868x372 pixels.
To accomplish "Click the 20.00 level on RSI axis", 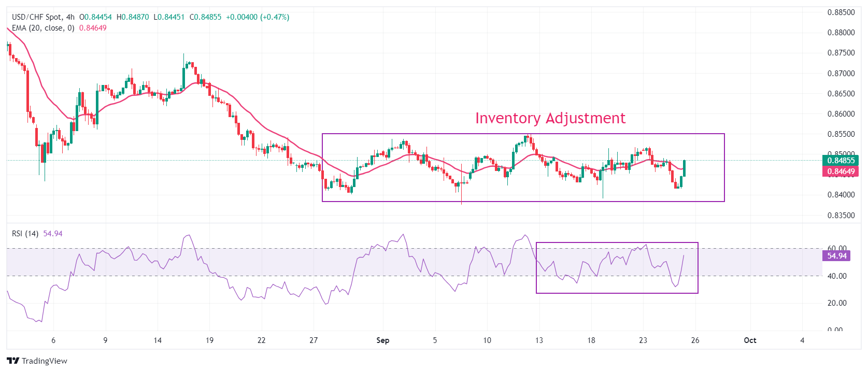I will (837, 303).
